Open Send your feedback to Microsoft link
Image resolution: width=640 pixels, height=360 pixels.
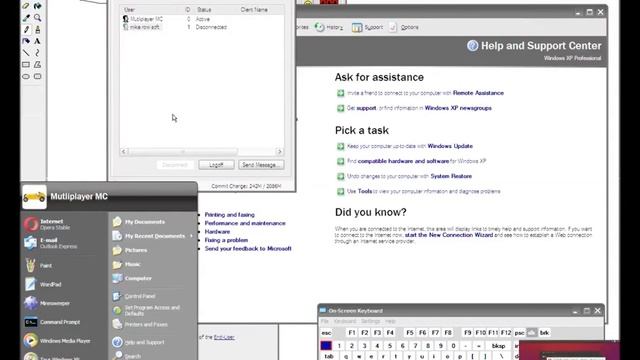pos(248,249)
